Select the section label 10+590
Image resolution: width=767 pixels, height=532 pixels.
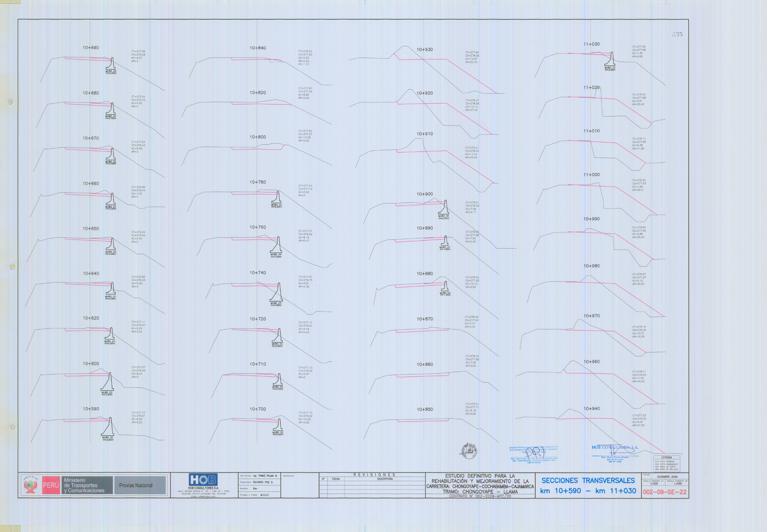[91, 409]
